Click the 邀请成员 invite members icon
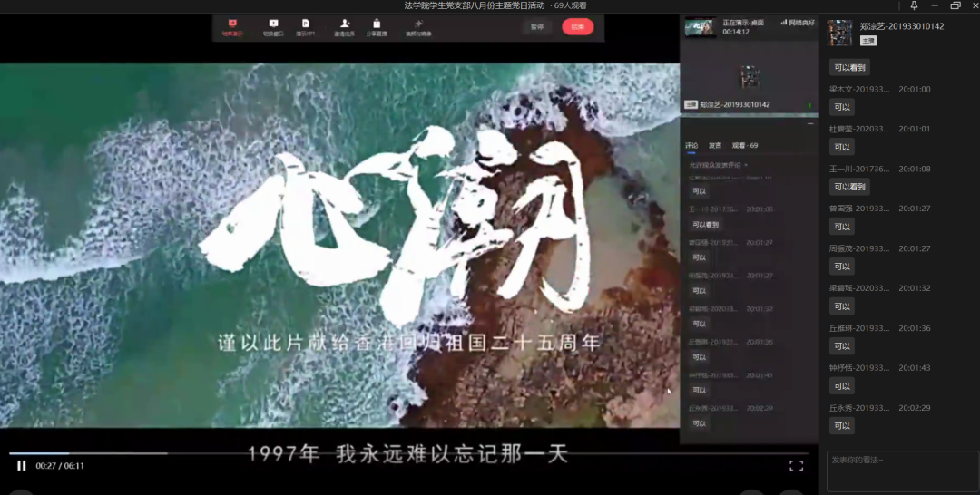 point(345,24)
